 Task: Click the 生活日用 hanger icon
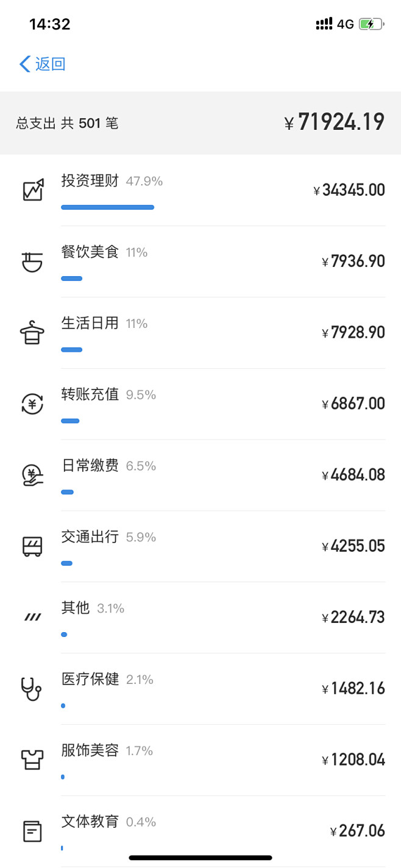32,332
